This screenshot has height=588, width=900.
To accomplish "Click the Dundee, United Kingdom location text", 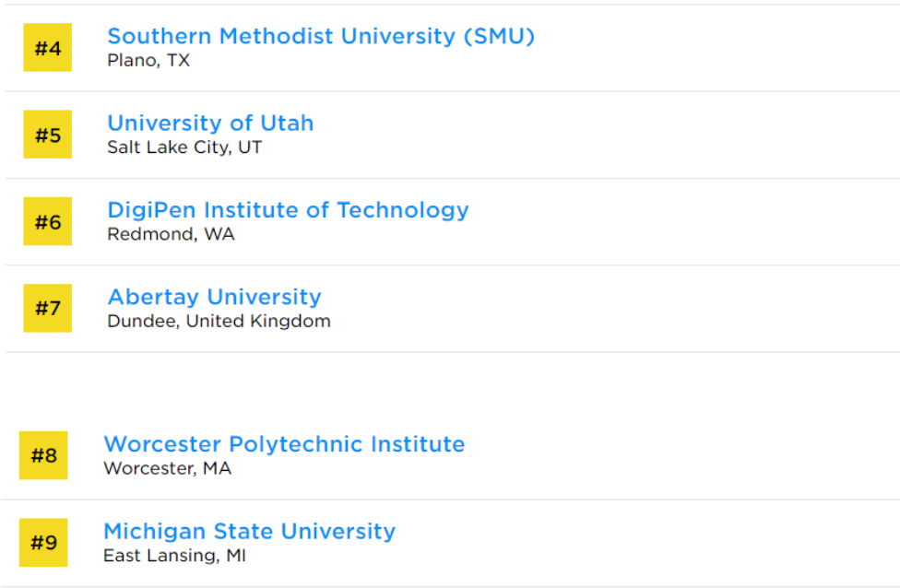I will [219, 322].
